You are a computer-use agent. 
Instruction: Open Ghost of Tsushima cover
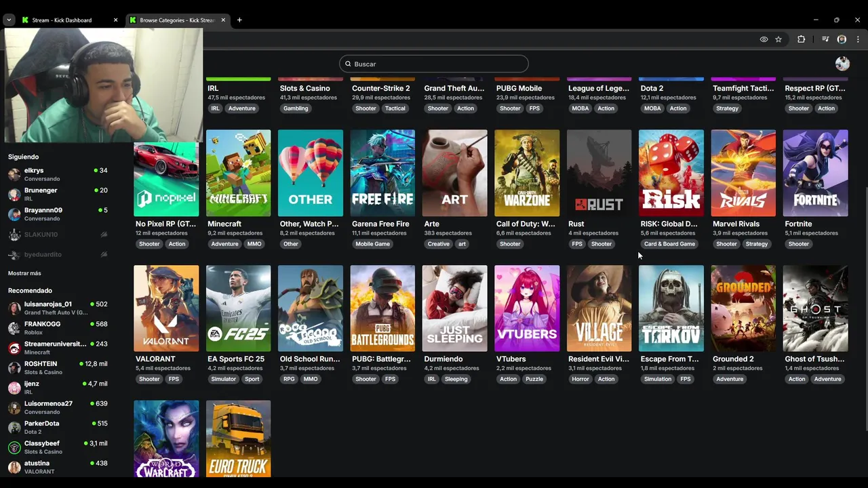815,308
